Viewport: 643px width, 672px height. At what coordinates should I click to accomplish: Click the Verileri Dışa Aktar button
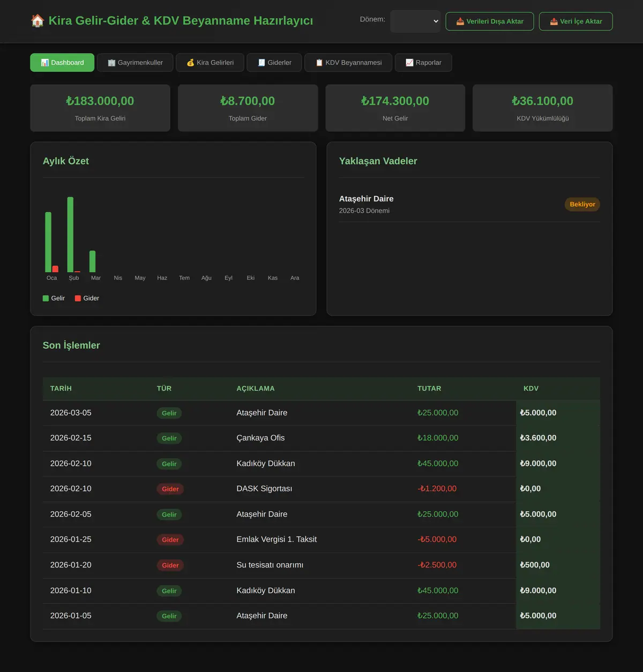point(490,21)
